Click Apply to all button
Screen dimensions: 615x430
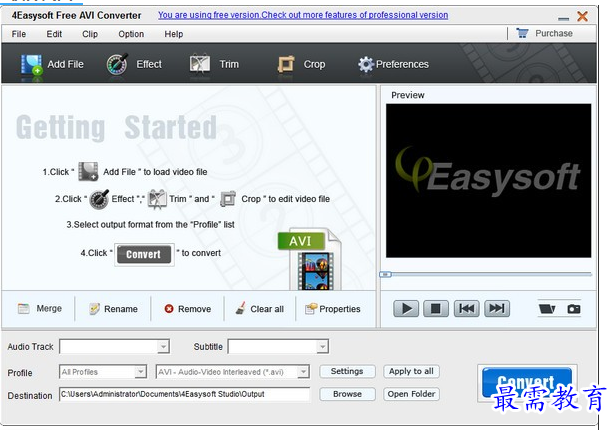tap(411, 371)
